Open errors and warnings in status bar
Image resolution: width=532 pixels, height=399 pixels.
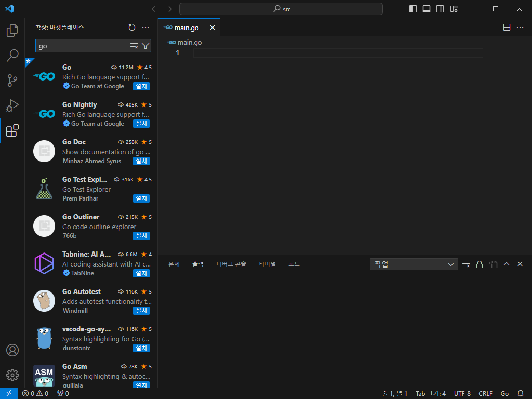click(x=35, y=394)
